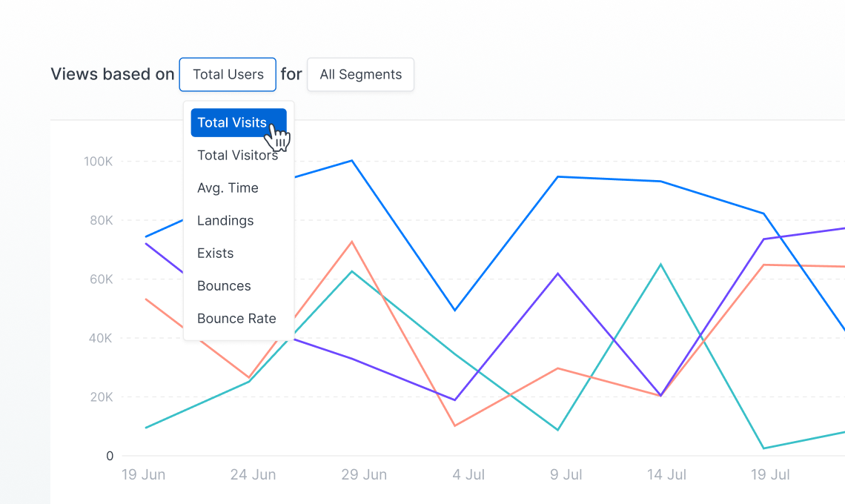Open the All Segments dropdown
The width and height of the screenshot is (845, 504).
[x=360, y=74]
